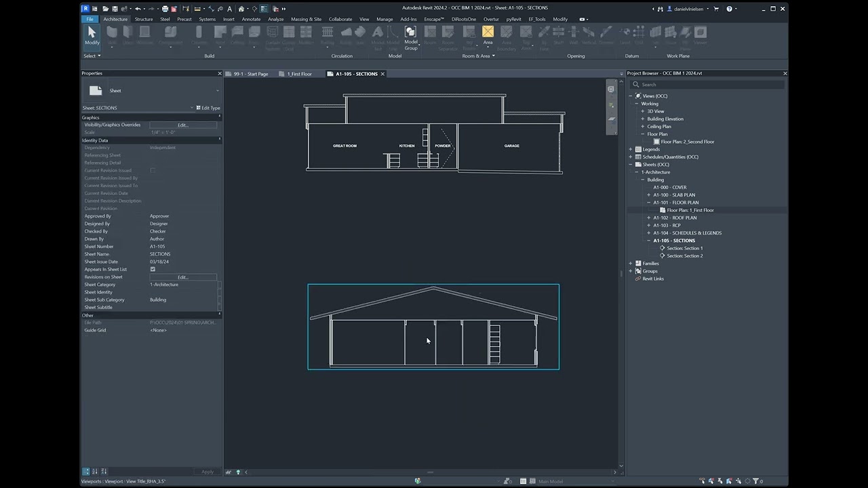Toggle Current Revision Issued checkbox

coord(153,170)
